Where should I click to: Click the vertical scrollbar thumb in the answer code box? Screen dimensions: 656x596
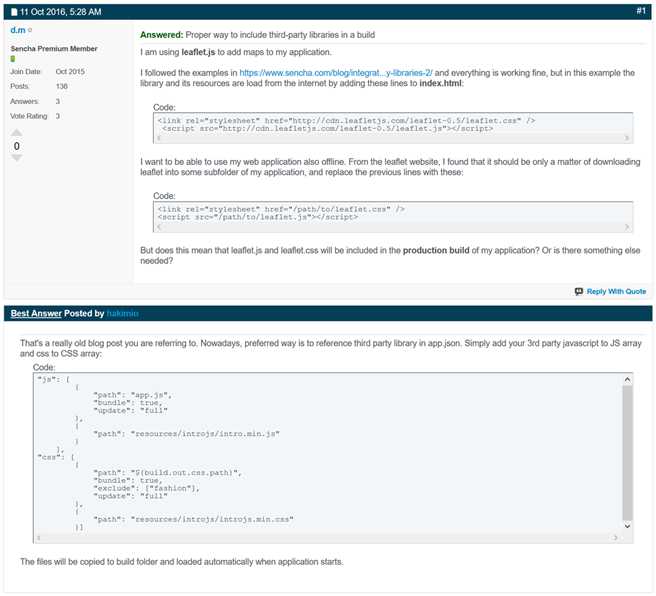tap(627, 453)
